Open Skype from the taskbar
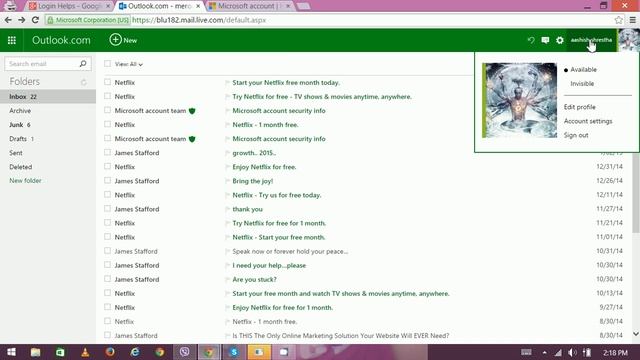 pyautogui.click(x=234, y=352)
